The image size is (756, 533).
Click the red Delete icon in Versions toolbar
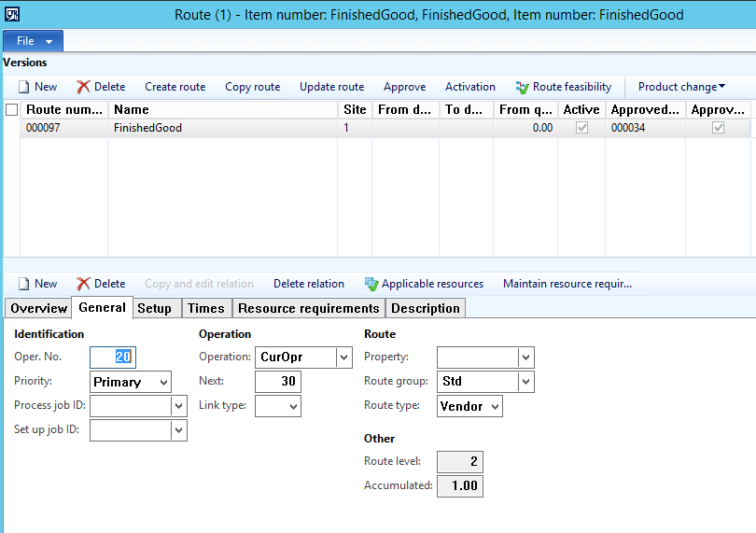click(83, 87)
